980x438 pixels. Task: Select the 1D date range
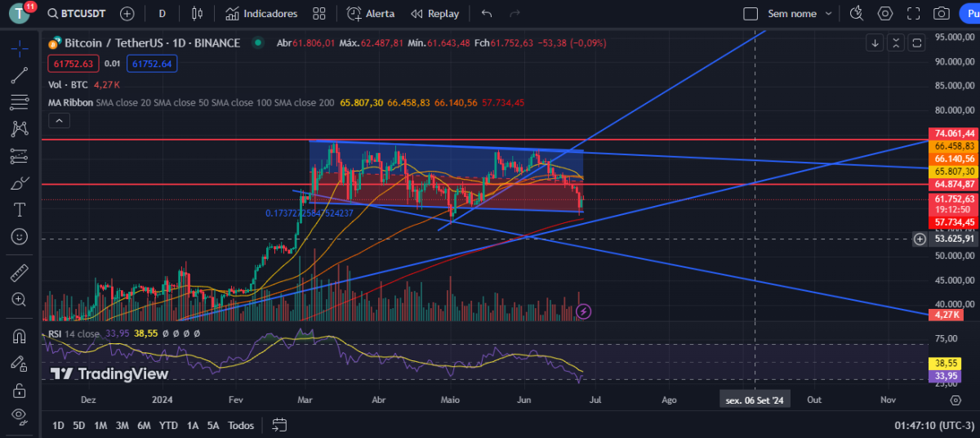(58, 426)
